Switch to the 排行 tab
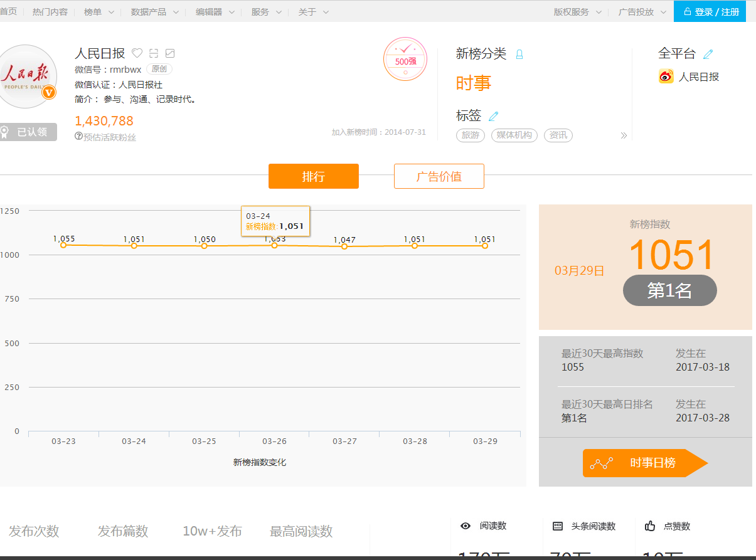This screenshot has height=560, width=756. [x=314, y=176]
